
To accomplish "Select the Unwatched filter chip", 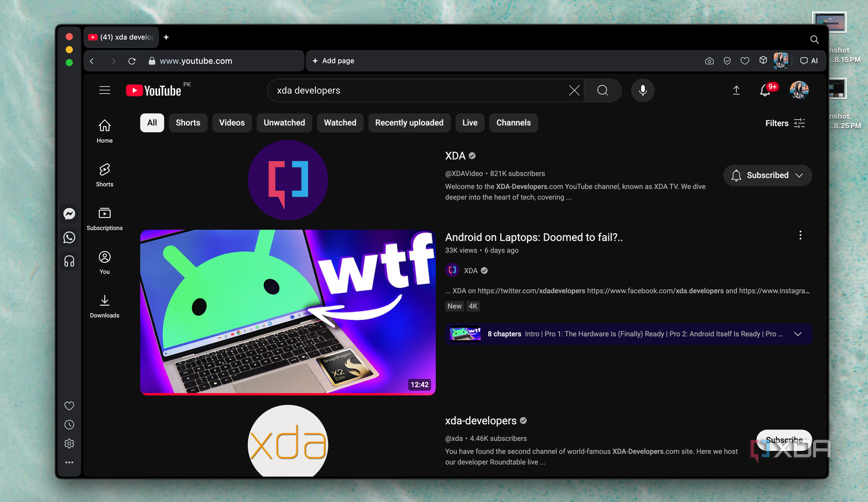I will coord(284,123).
